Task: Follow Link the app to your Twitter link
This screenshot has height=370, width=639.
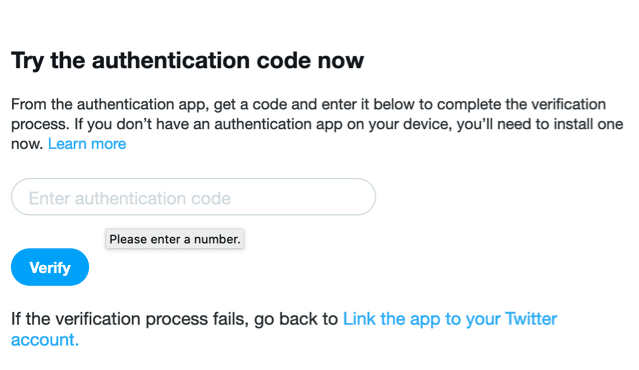Action: point(450,319)
